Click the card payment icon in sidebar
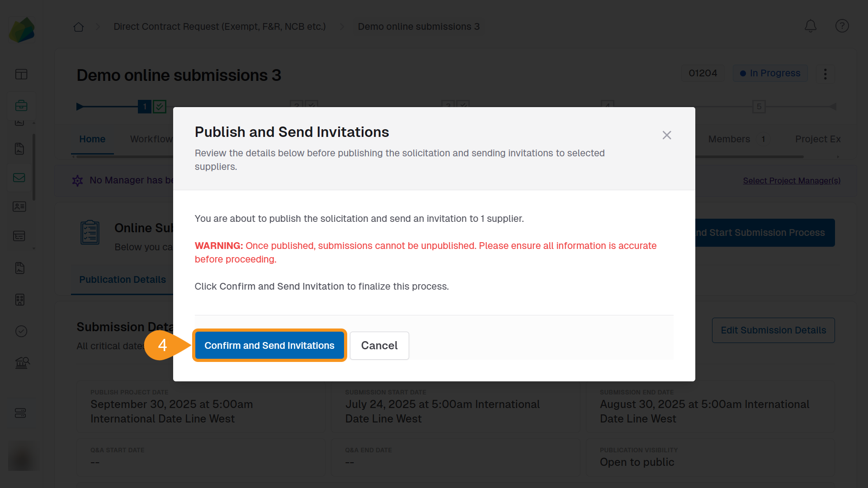Image resolution: width=868 pixels, height=488 pixels. [19, 235]
